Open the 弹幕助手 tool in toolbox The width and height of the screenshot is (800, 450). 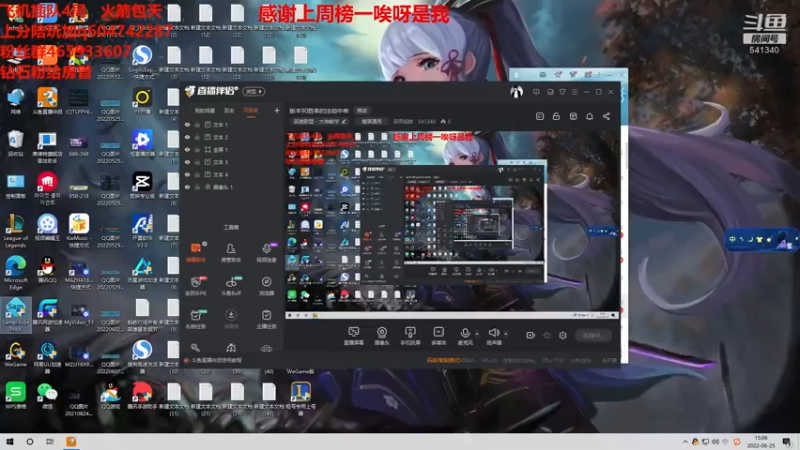195,252
